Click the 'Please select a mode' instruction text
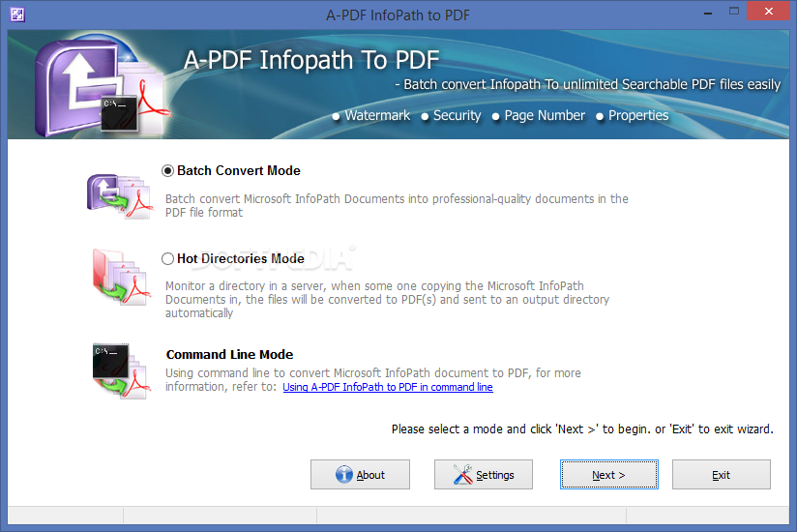Image resolution: width=797 pixels, height=532 pixels. click(582, 429)
